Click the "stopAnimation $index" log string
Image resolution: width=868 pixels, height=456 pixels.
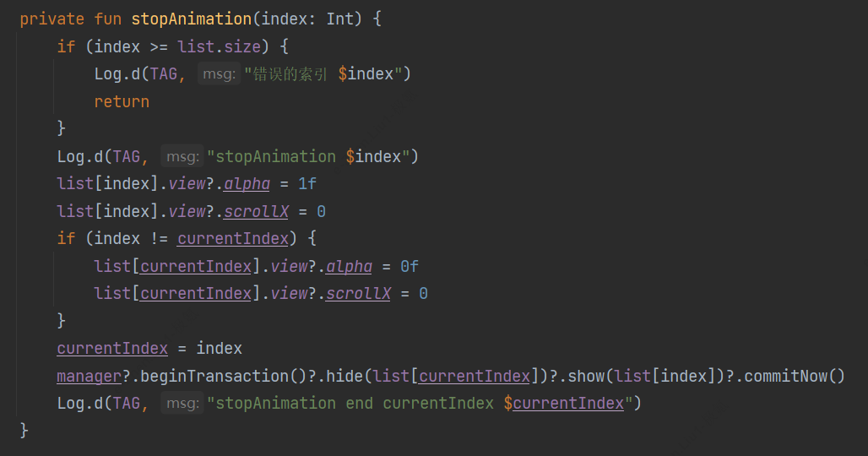click(x=312, y=156)
